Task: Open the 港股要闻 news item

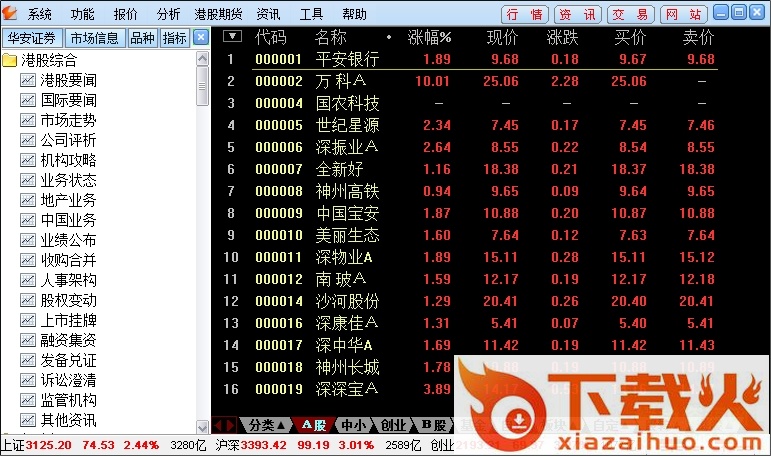Action: [67, 80]
